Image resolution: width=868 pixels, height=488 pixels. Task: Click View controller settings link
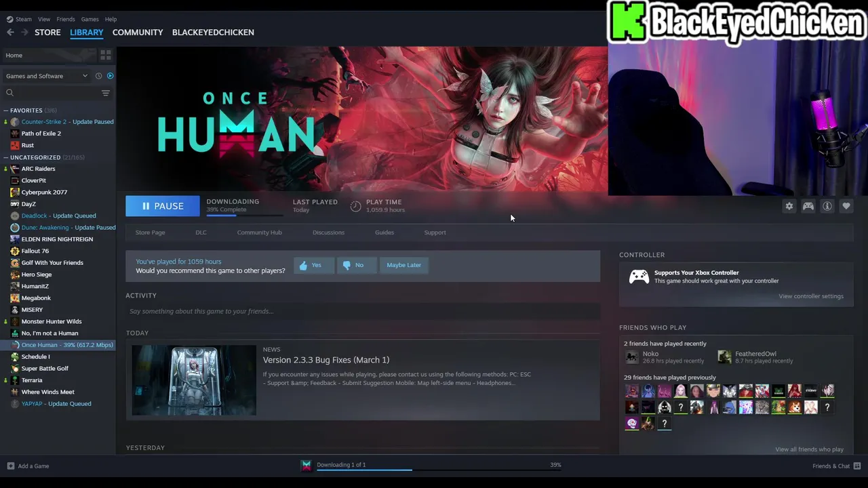pyautogui.click(x=811, y=296)
